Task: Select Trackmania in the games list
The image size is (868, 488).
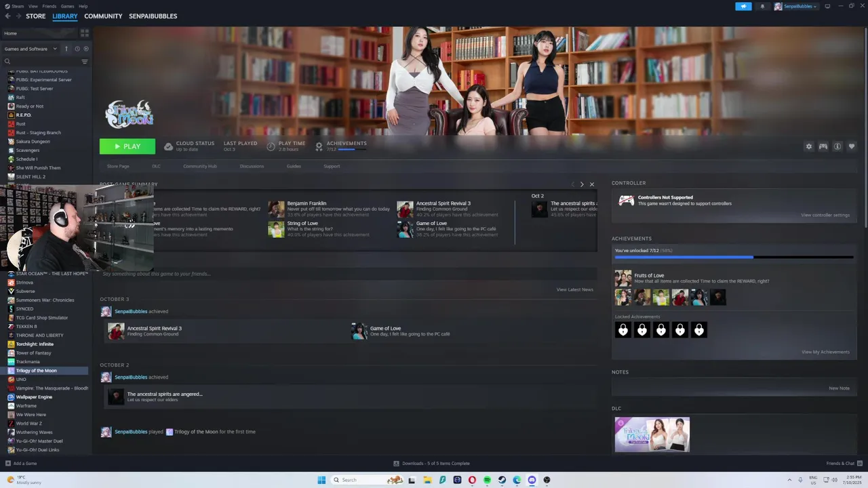Action: tap(28, 362)
